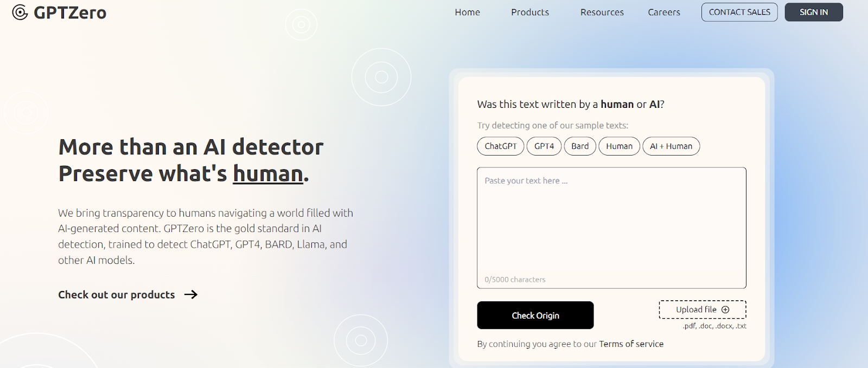The width and height of the screenshot is (868, 368).
Task: Open the Terms of service link
Action: pyautogui.click(x=631, y=344)
